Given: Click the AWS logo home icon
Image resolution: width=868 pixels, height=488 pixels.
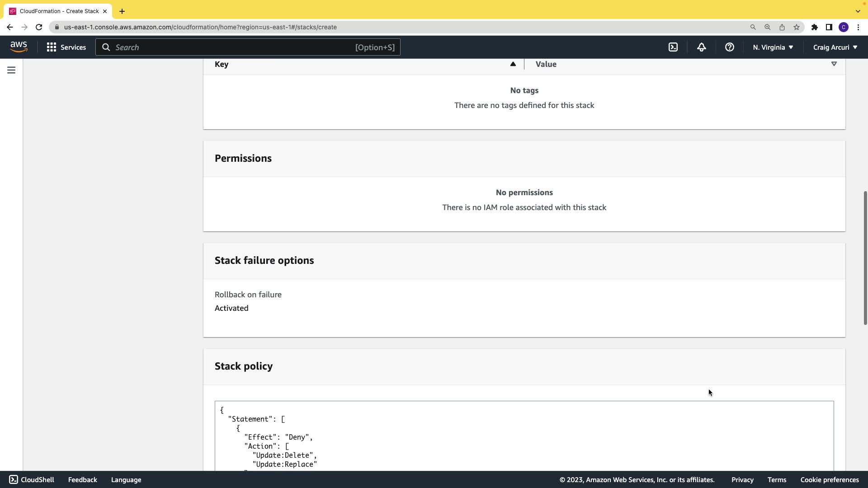Looking at the screenshot, I should [x=19, y=47].
